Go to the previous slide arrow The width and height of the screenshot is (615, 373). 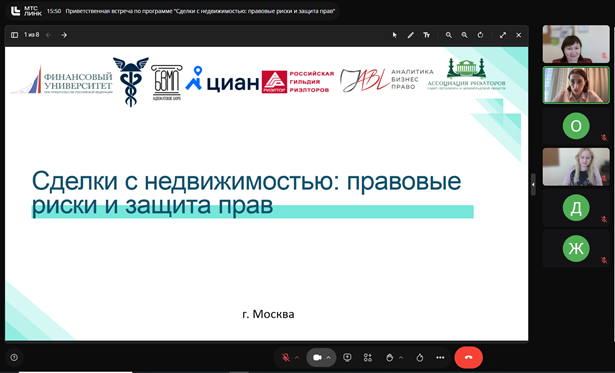pos(49,35)
